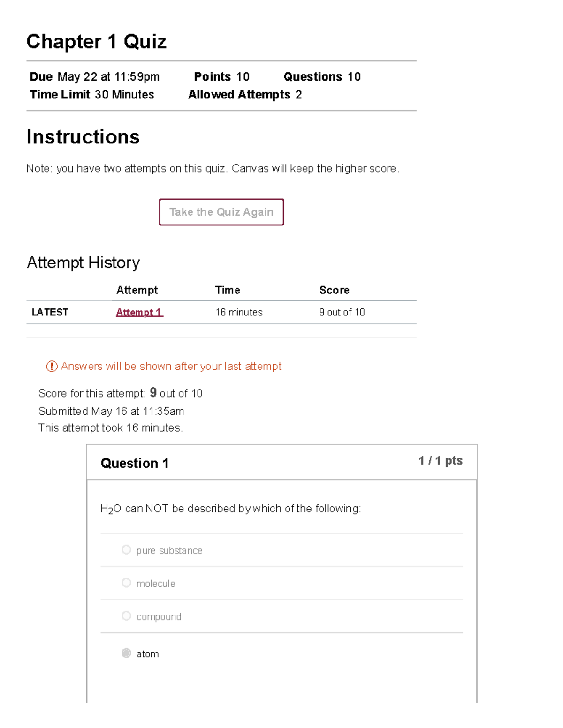Click the "Take the Quiz Again" button

coord(221,212)
